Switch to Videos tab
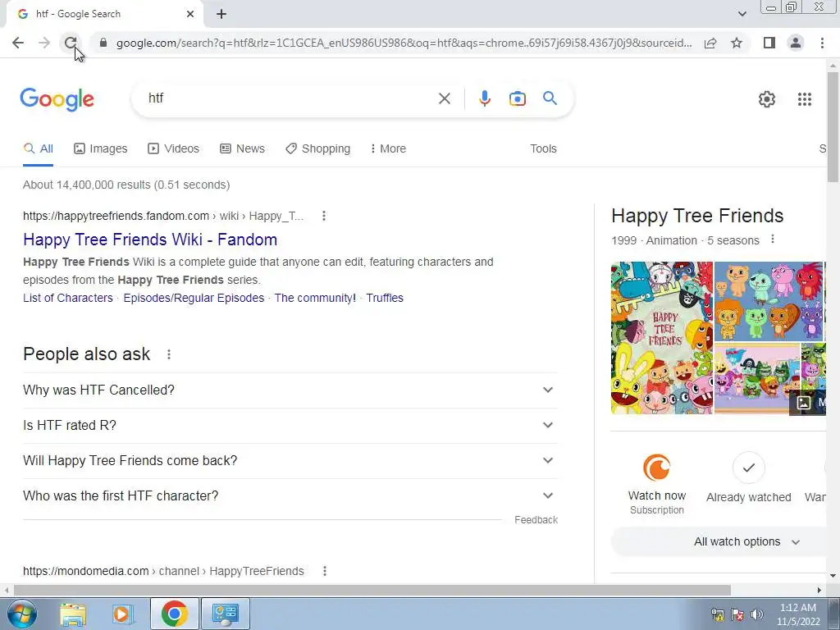 pyautogui.click(x=174, y=149)
